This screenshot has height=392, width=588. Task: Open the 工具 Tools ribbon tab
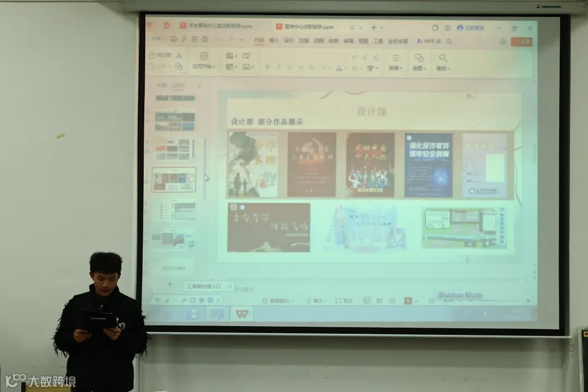pyautogui.click(x=378, y=41)
